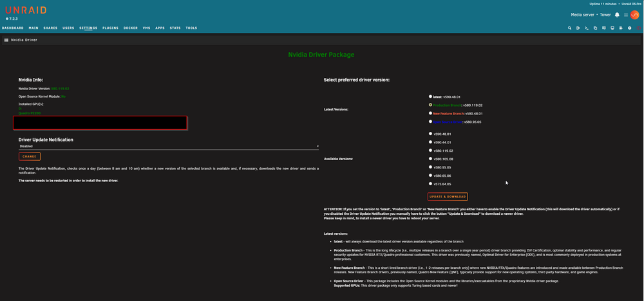Click the monitor info icon in toolbar
The width and height of the screenshot is (644, 301).
point(612,28)
